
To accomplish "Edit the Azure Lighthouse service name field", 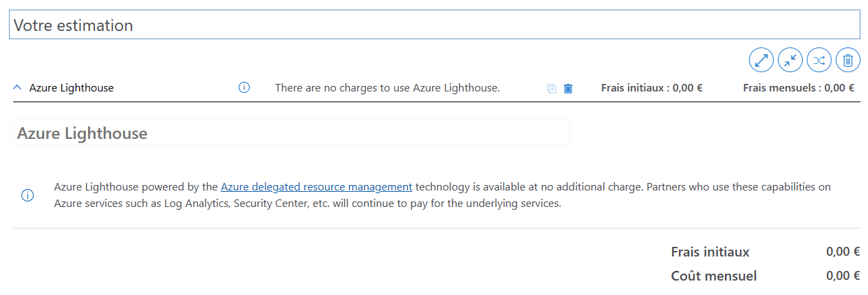I will (x=292, y=133).
